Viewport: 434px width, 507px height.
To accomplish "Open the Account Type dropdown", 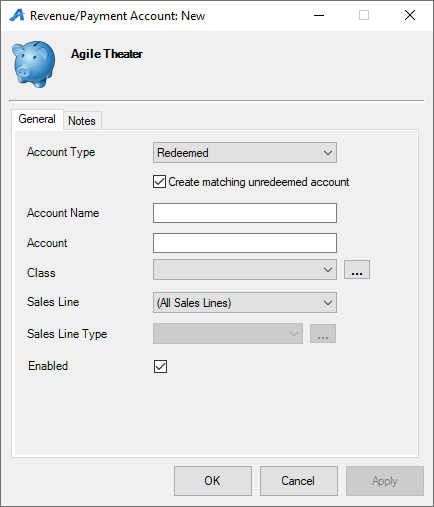I will 245,153.
